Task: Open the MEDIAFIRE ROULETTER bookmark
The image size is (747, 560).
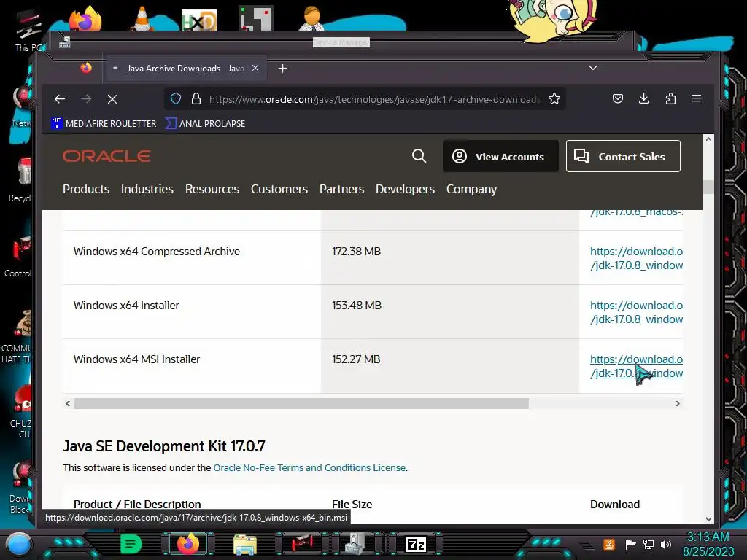Action: pos(104,123)
